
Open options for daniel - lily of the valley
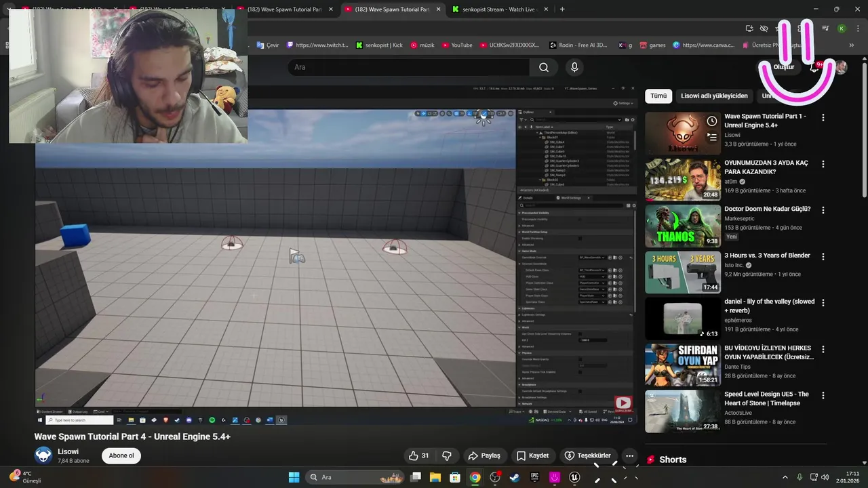[x=823, y=302]
